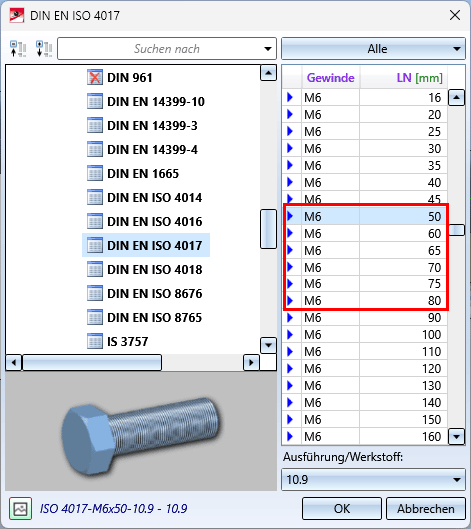Sort by the LN [mm] column header
471x529 pixels.
pos(404,78)
